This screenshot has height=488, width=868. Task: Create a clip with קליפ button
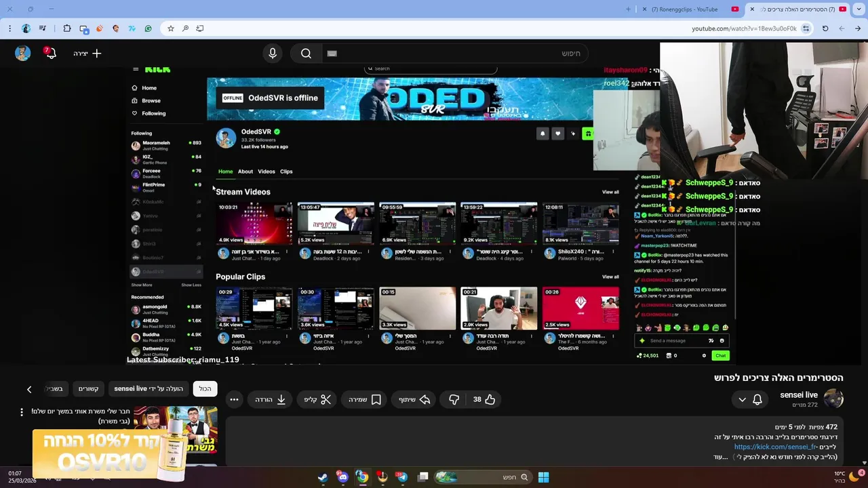point(317,400)
